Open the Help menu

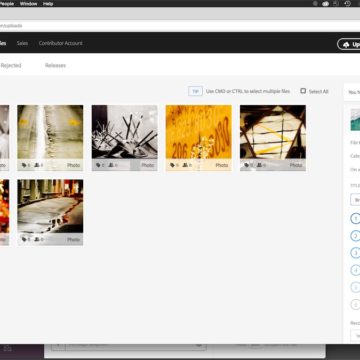tap(48, 4)
